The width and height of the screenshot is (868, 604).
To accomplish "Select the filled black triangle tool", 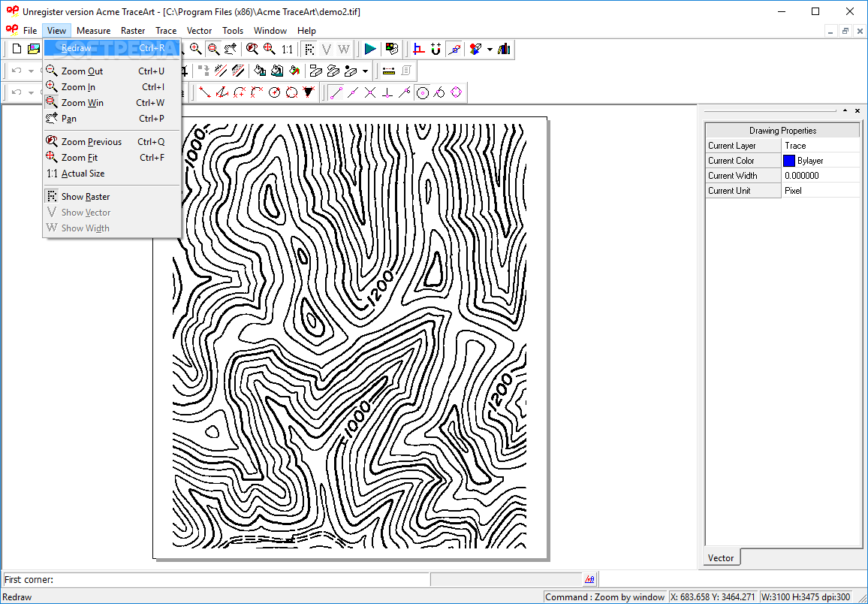I will click(309, 92).
